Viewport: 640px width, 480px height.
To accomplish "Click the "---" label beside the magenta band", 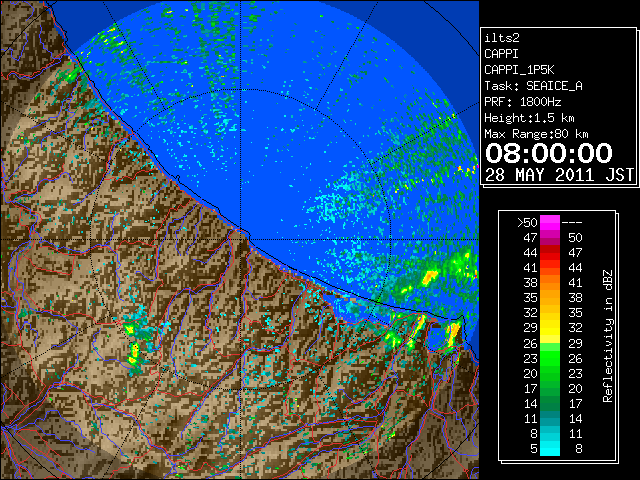I will click(572, 223).
